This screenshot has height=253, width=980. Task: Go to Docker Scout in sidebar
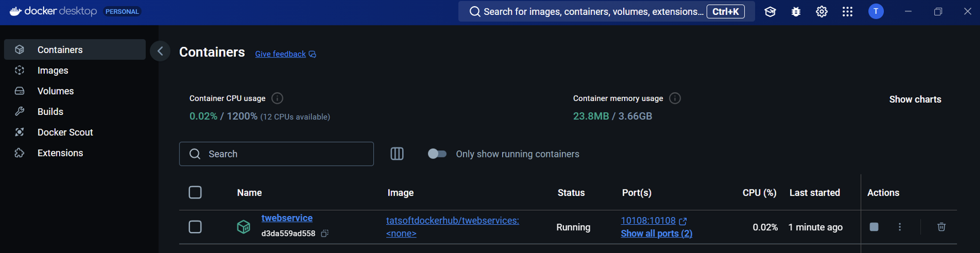[75, 132]
